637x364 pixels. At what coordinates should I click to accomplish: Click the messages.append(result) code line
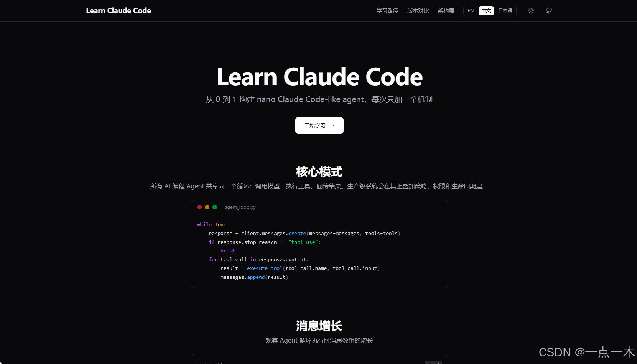click(x=254, y=277)
